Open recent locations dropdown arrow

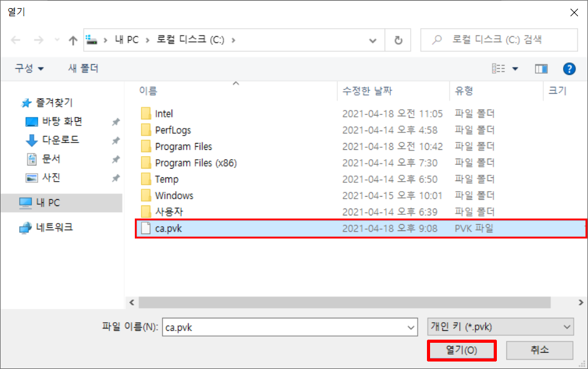[x=57, y=39]
